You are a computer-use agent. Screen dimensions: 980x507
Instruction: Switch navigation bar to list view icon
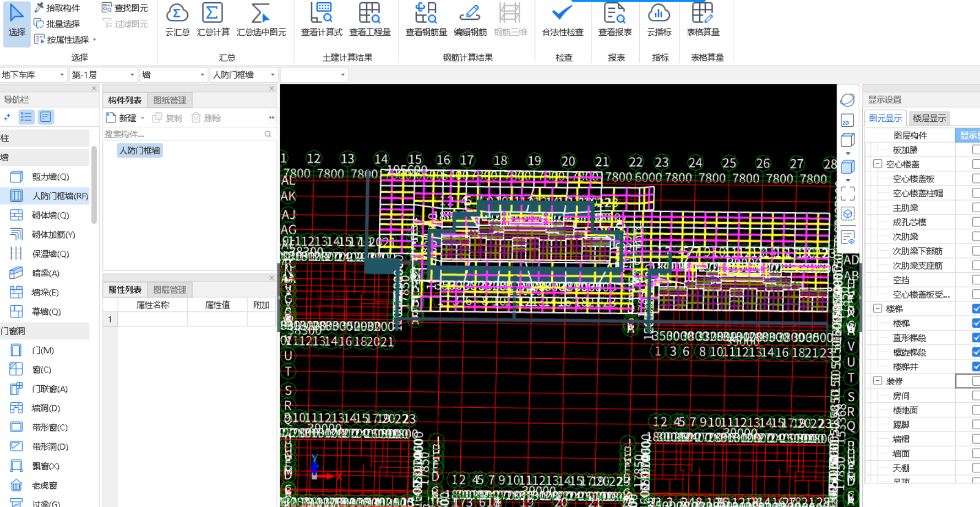pyautogui.click(x=26, y=117)
